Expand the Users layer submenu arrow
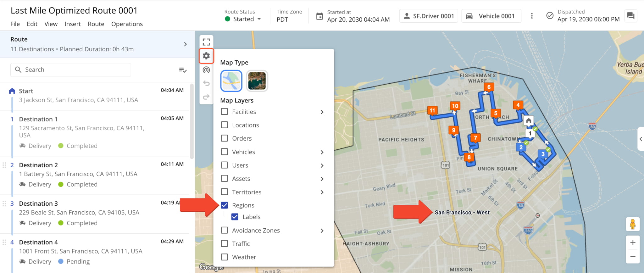This screenshot has height=273, width=644. click(322, 165)
